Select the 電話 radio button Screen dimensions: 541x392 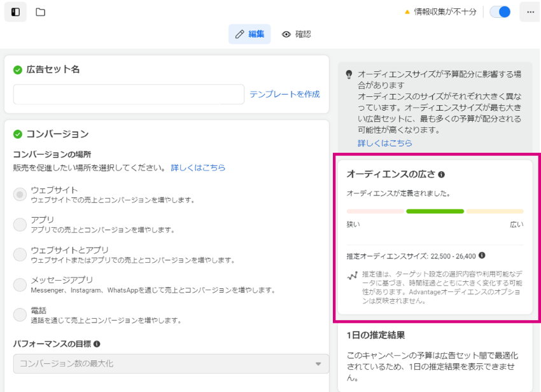click(20, 315)
